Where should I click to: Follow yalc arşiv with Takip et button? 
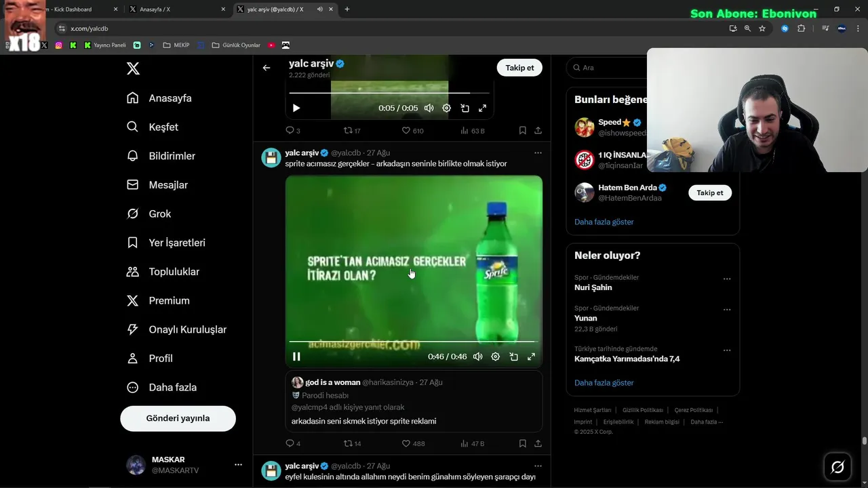519,68
